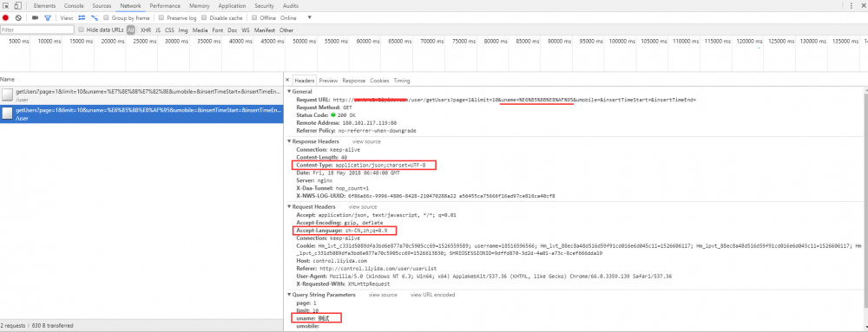868x332 pixels.
Task: Select the Network tab
Action: click(x=131, y=5)
